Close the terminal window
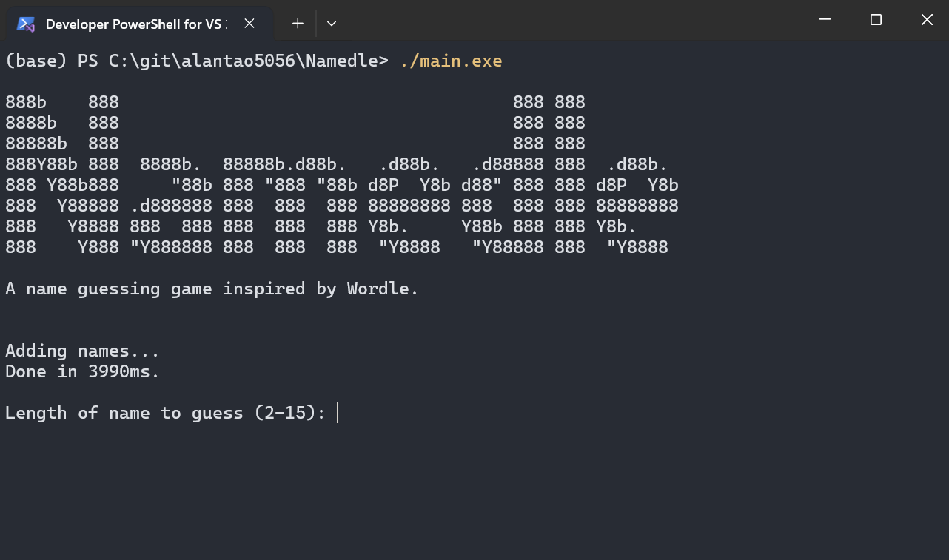 point(927,20)
